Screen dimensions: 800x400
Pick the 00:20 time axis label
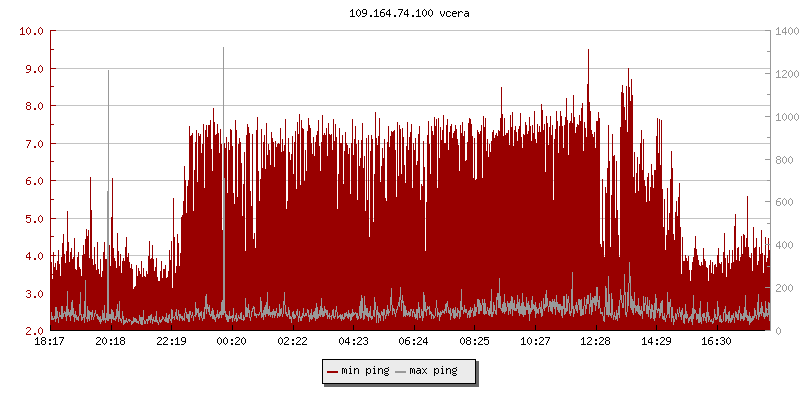[x=232, y=341]
